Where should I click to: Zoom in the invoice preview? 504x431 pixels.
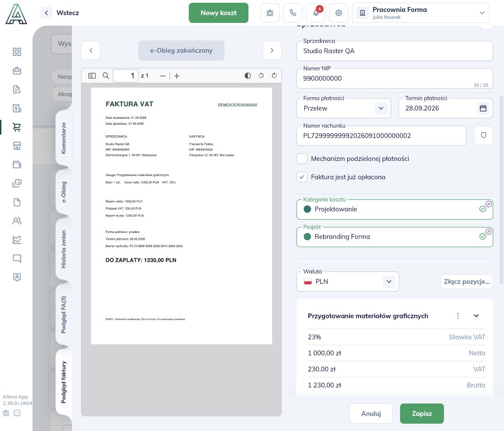[x=177, y=76]
